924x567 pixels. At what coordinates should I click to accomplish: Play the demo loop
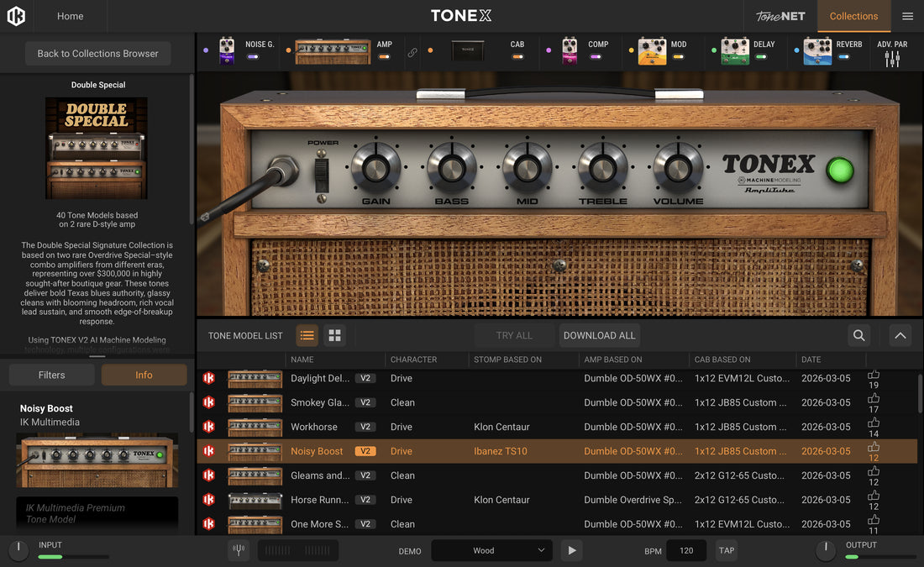pos(571,550)
